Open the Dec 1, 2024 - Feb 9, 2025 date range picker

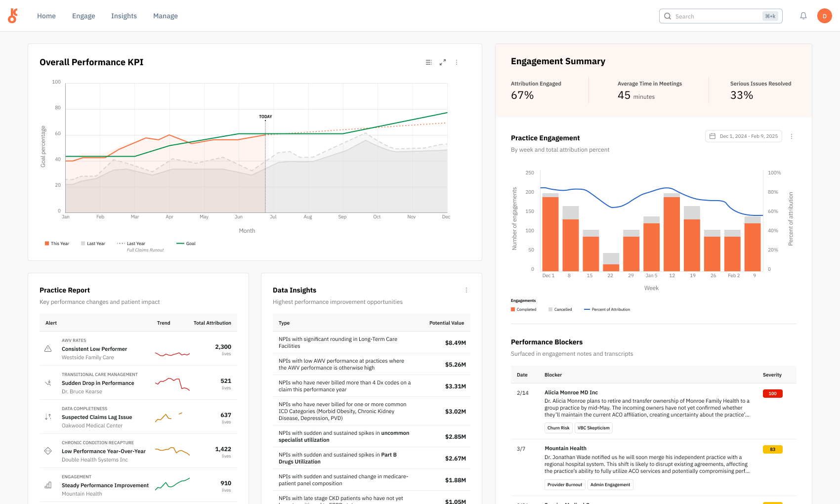tap(743, 136)
